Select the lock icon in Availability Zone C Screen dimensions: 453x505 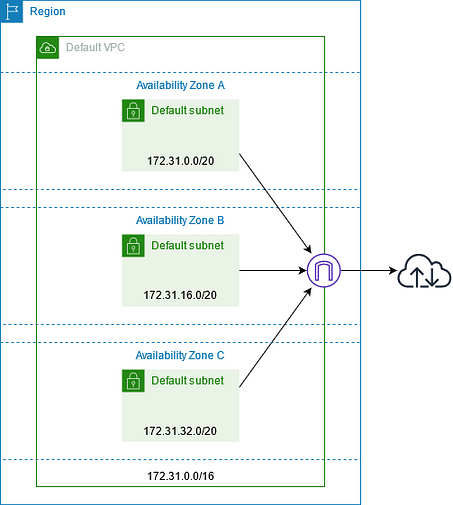tap(133, 381)
